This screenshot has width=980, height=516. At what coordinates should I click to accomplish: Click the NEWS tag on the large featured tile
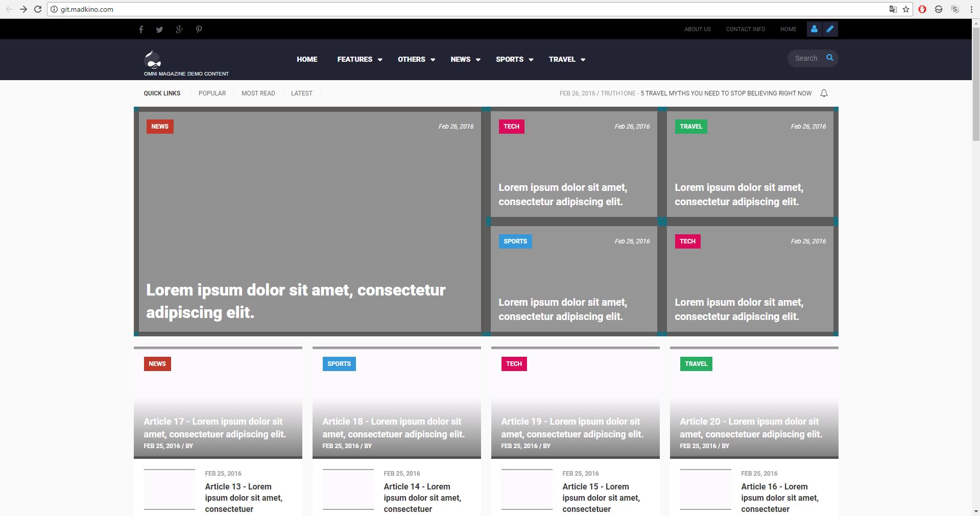[x=160, y=127]
